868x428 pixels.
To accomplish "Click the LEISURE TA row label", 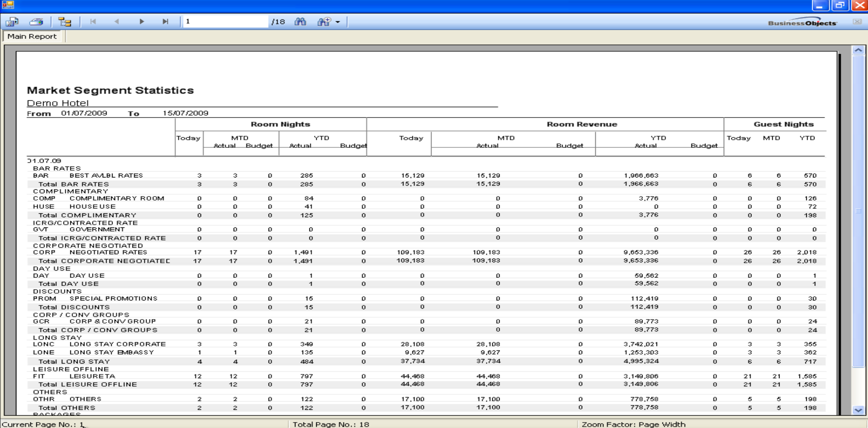I will point(93,376).
